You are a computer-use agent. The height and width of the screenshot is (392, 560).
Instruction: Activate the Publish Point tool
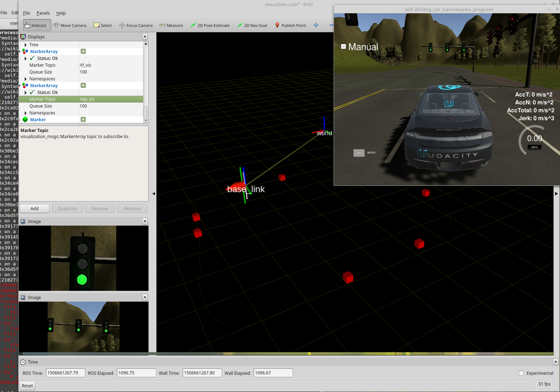pos(291,25)
